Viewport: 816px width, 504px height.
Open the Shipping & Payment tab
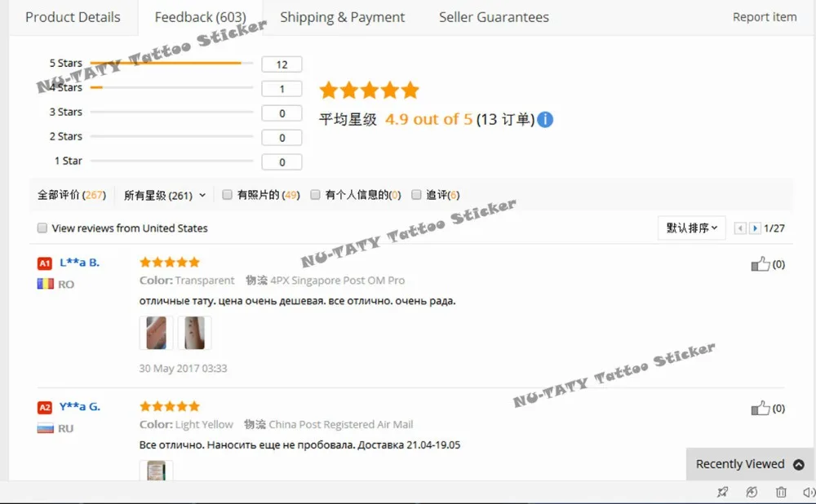pos(343,17)
